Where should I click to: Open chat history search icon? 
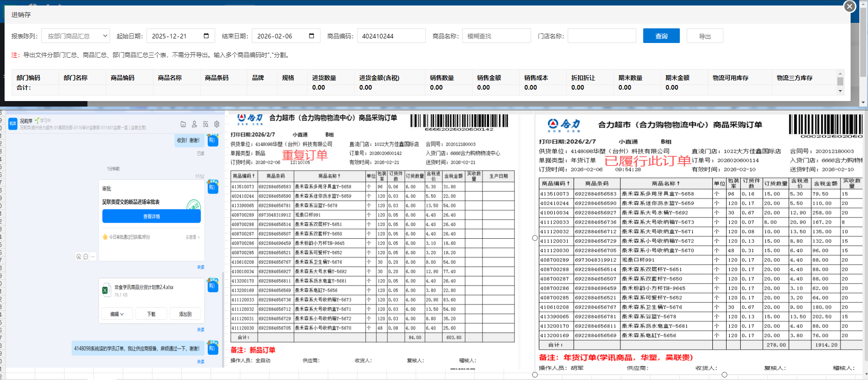tap(206, 124)
